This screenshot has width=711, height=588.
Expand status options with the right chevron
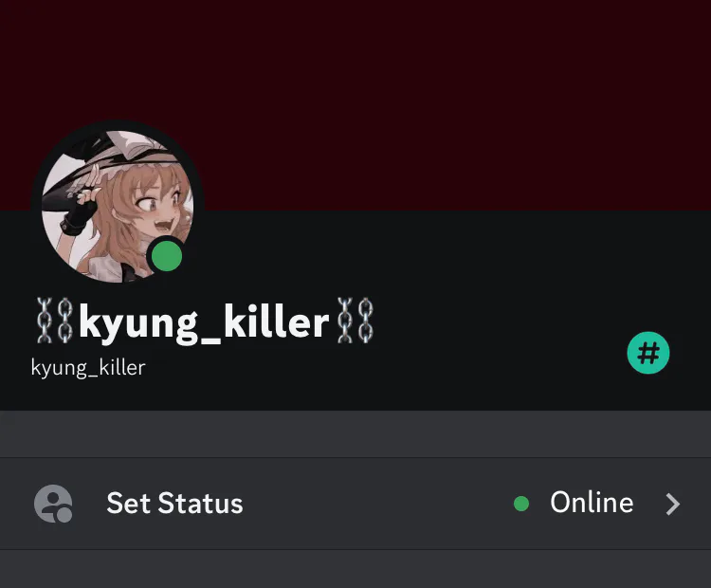tap(673, 504)
